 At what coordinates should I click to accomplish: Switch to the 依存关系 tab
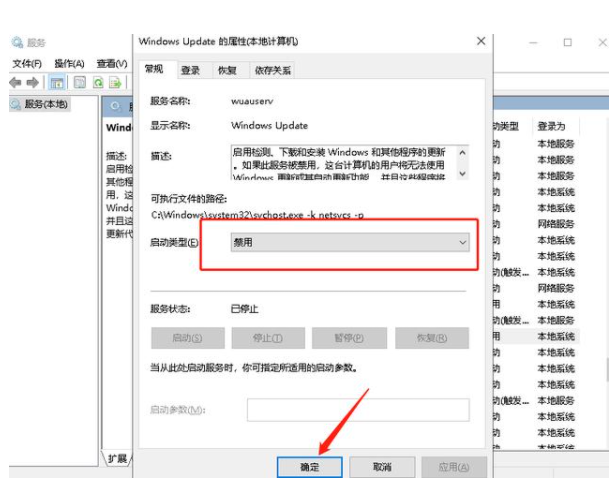272,70
